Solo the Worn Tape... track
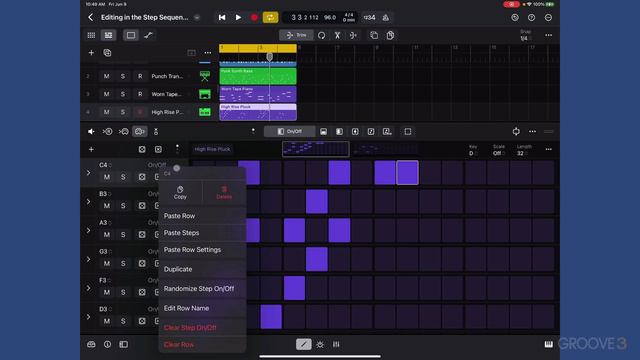Screen dimensions: 640x360 (x=123, y=94)
